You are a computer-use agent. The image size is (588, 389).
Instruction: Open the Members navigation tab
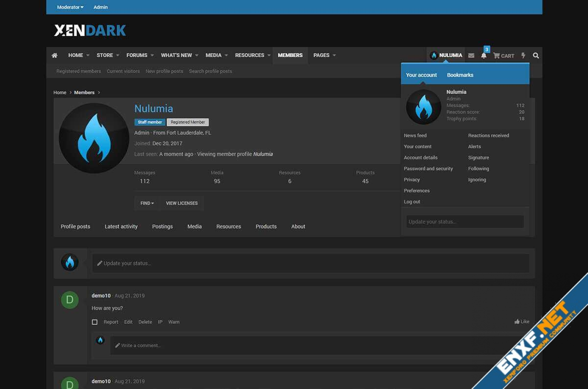[x=290, y=55]
